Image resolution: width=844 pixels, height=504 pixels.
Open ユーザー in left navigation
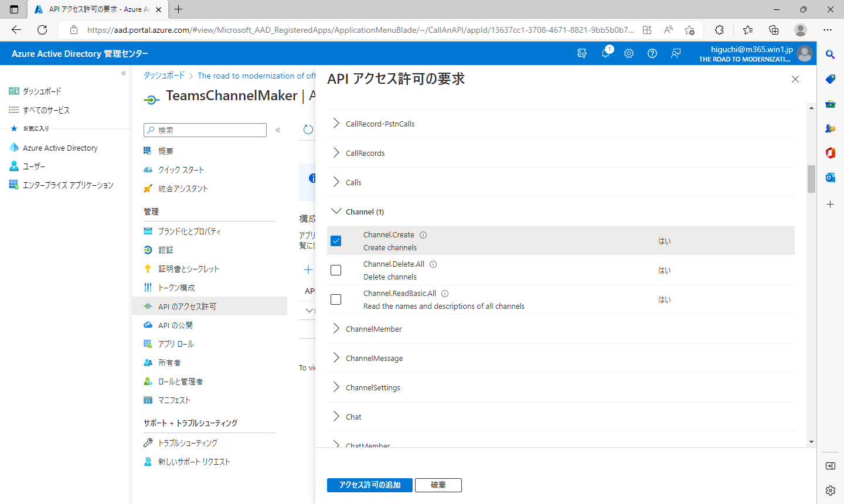pos(34,166)
